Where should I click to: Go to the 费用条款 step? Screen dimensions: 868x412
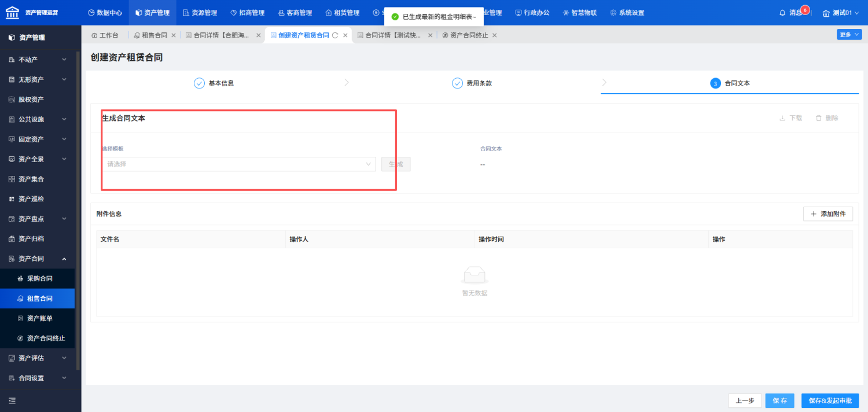472,83
